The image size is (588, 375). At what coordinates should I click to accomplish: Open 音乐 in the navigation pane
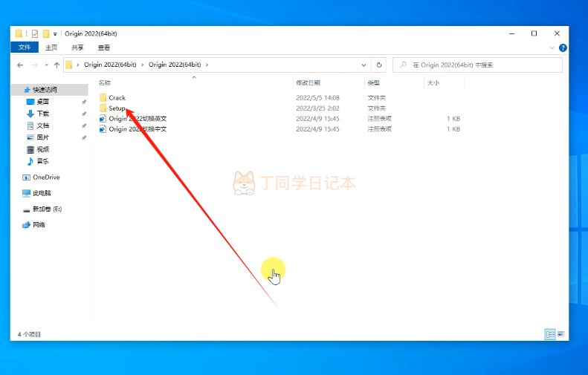tap(43, 161)
